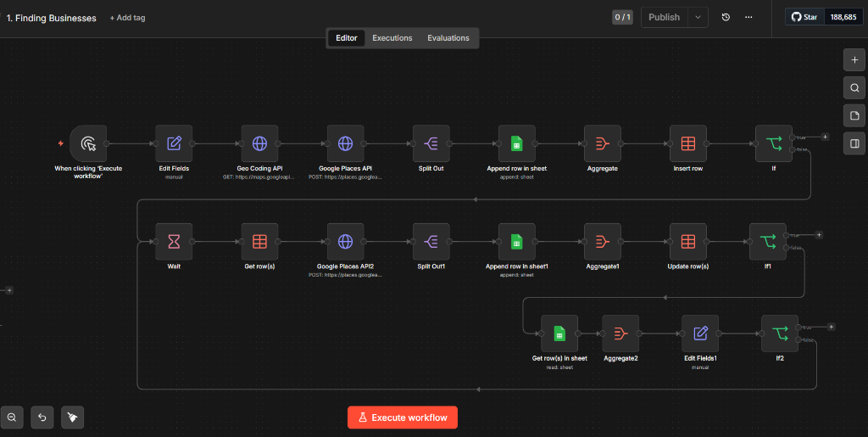Open canvas search with the magnifier button
Viewport: 868px width, 437px height.
click(854, 87)
